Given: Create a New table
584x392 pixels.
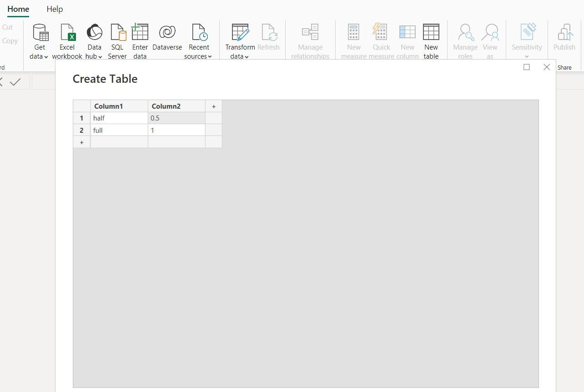Looking at the screenshot, I should [x=431, y=41].
